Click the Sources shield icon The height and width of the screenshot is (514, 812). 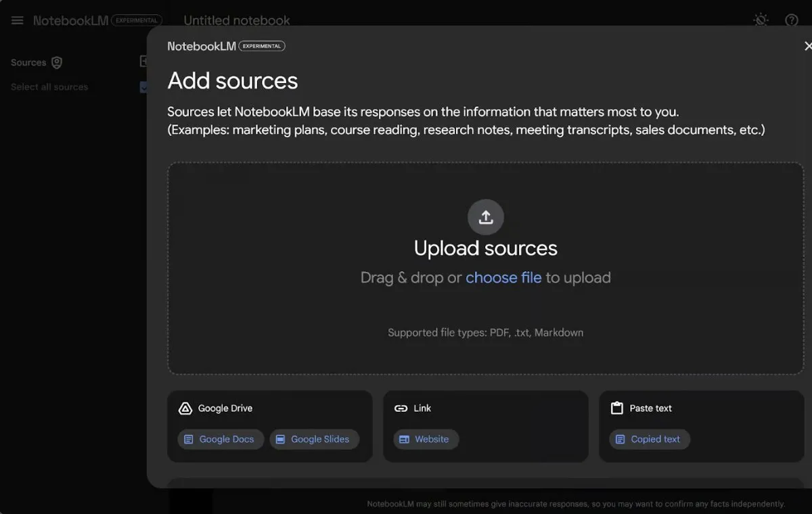57,63
